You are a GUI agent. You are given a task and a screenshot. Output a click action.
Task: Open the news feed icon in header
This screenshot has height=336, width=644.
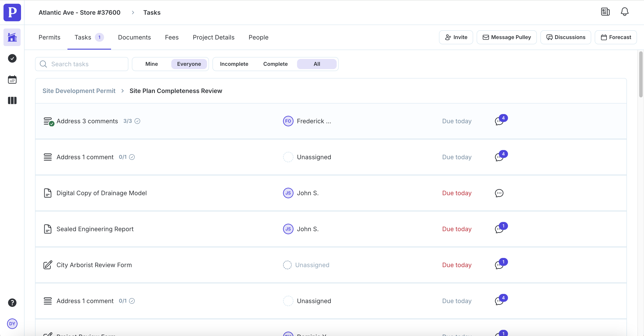click(605, 12)
